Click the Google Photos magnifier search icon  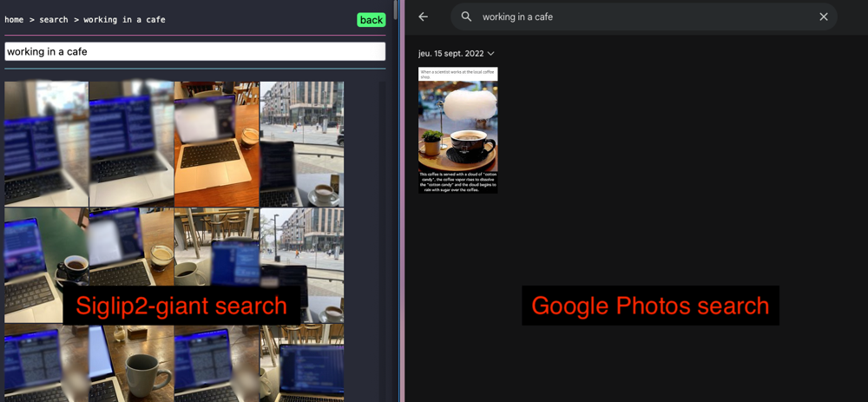(467, 16)
